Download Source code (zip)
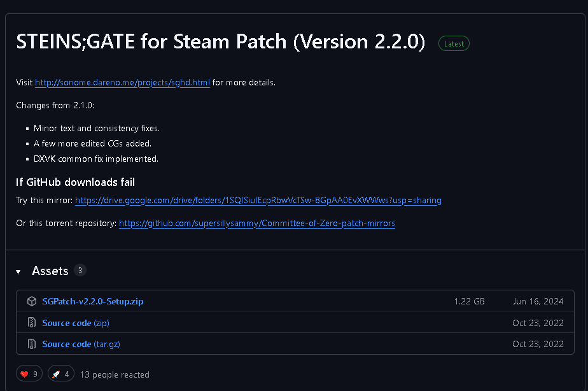 76,323
